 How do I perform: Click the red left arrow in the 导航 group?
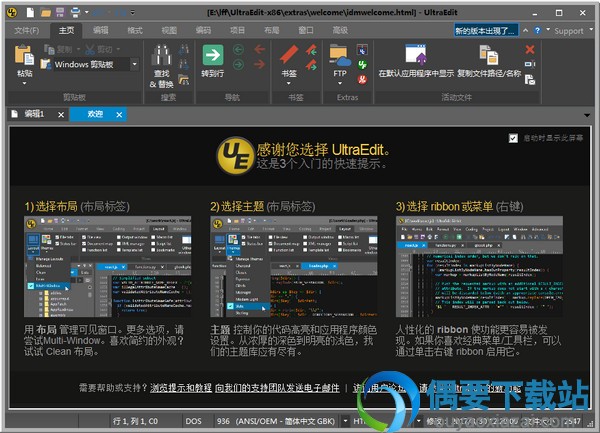pos(260,49)
